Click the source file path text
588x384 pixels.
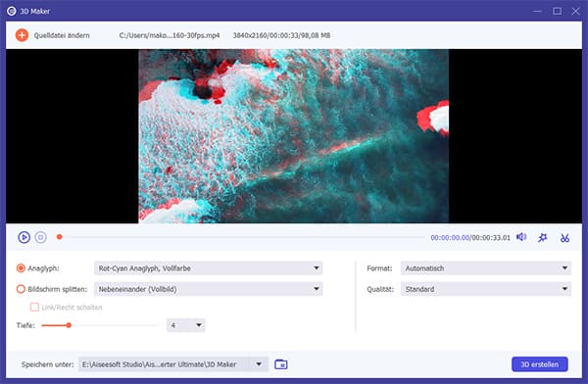click(170, 35)
